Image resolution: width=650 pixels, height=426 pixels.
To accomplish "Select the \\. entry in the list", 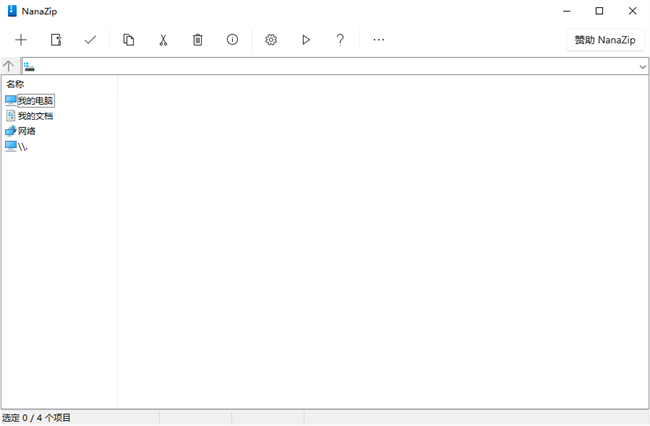I will 23,146.
